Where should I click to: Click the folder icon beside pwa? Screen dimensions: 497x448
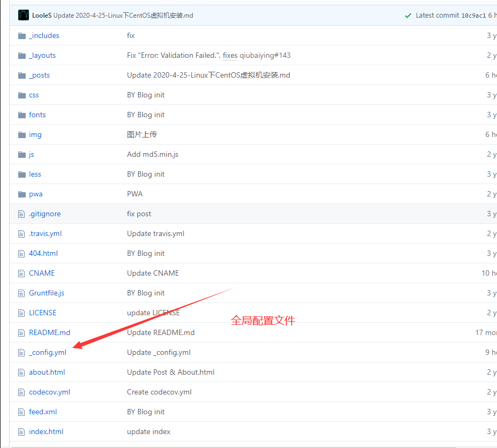click(22, 194)
